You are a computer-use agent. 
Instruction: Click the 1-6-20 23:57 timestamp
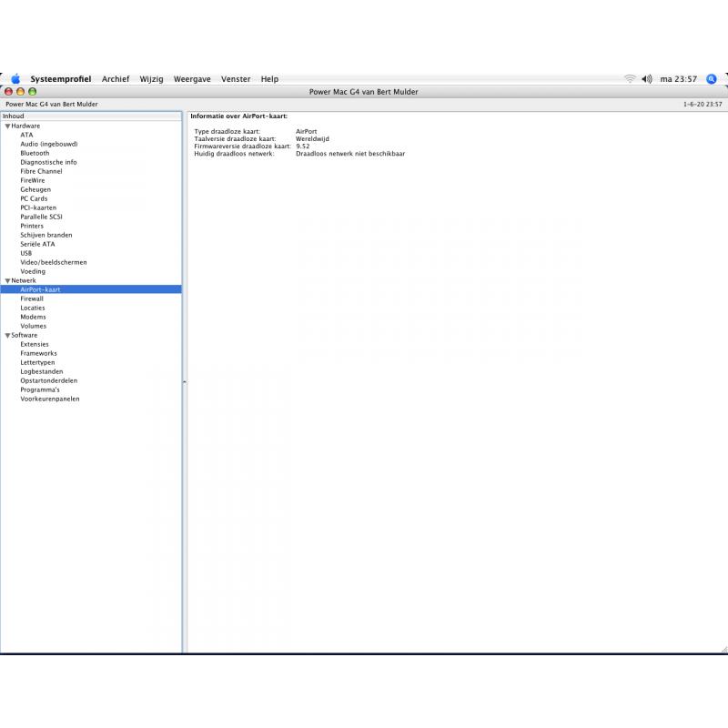[703, 105]
